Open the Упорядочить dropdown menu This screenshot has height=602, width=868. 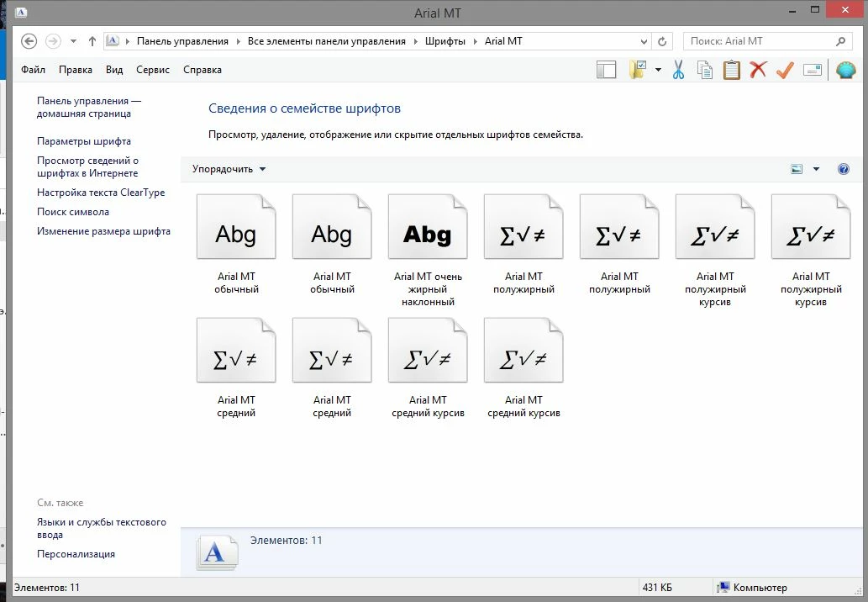pyautogui.click(x=229, y=169)
